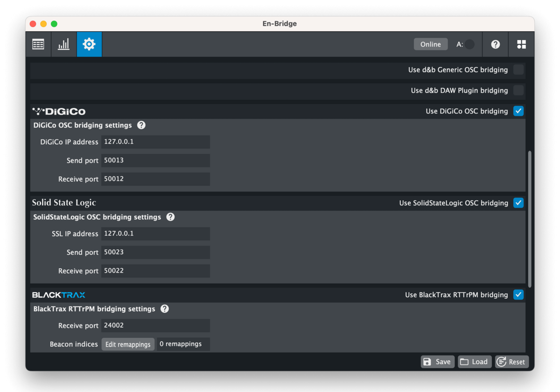
Task: Click the Reset button
Action: pyautogui.click(x=512, y=362)
